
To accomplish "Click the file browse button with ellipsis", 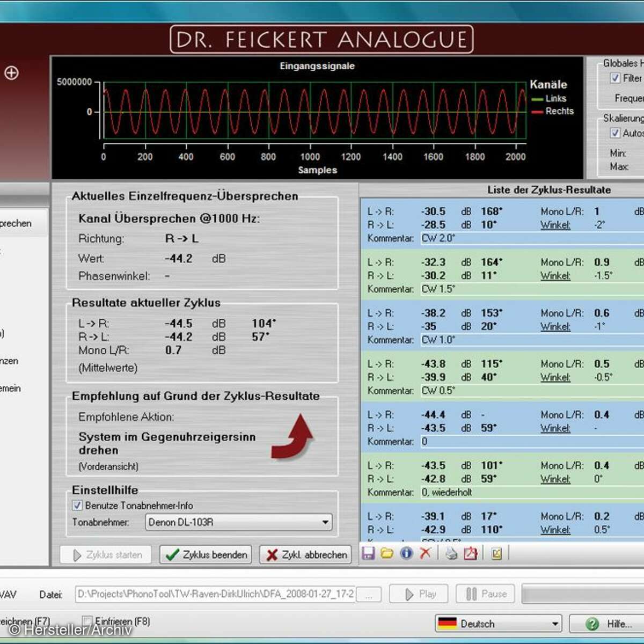I will pos(369,595).
